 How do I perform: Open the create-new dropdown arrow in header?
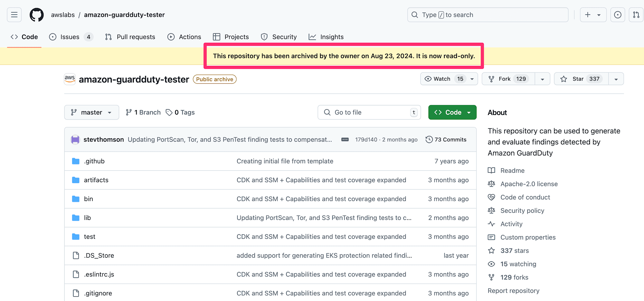coord(599,15)
